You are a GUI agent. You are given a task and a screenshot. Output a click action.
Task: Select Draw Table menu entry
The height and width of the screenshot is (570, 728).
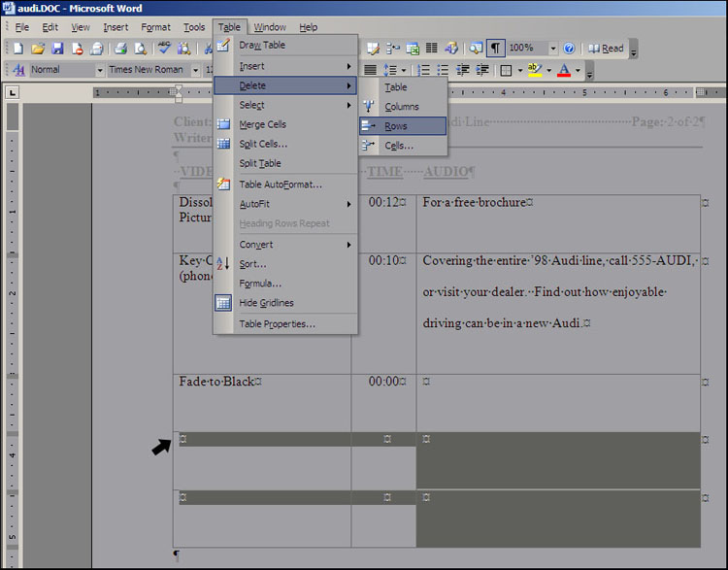285,45
